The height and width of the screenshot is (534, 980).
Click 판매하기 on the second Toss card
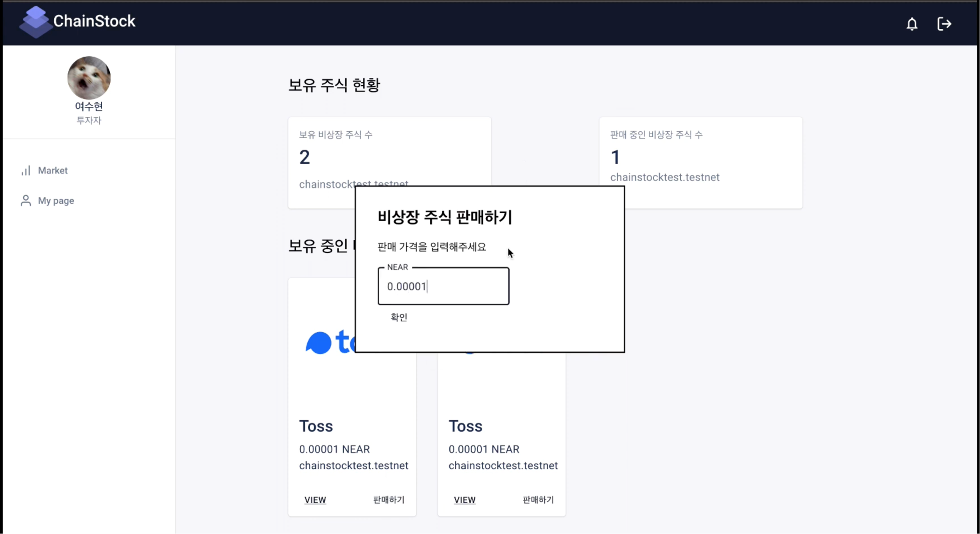tap(538, 500)
